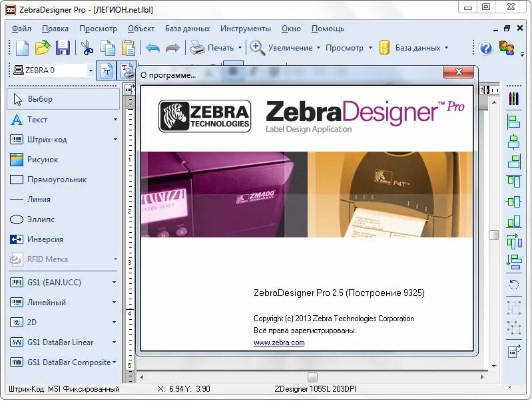532x401 pixels.
Task: Select the Прямоугольник tool
Action: point(63,180)
